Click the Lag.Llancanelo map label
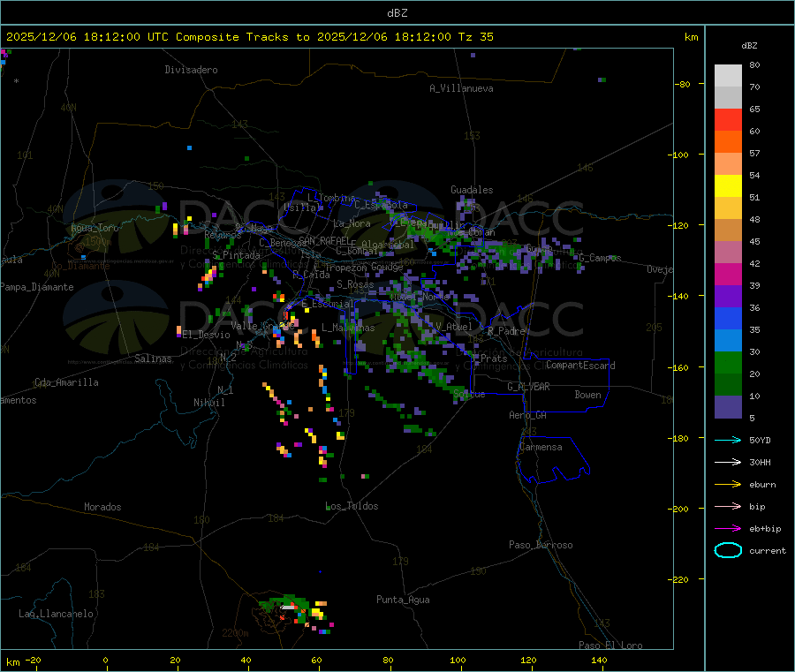This screenshot has height=672, width=795. 56,614
